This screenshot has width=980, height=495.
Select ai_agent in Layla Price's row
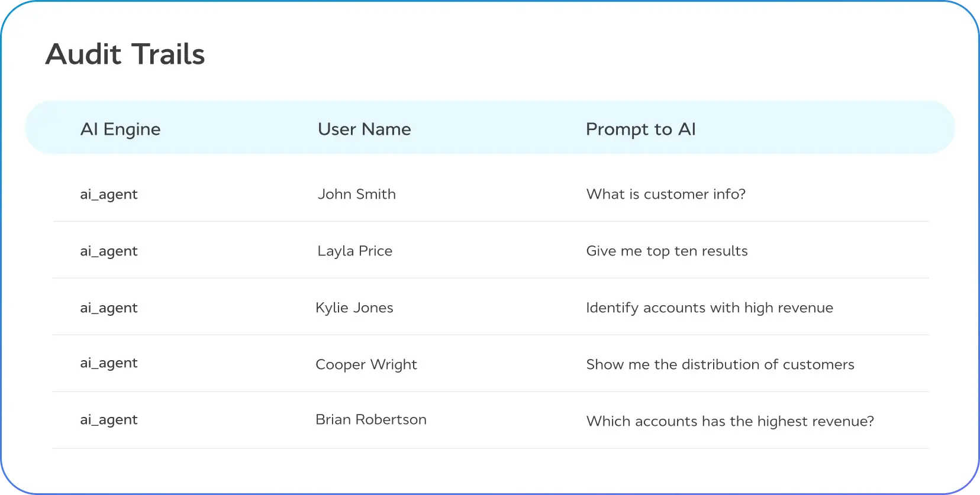tap(109, 251)
